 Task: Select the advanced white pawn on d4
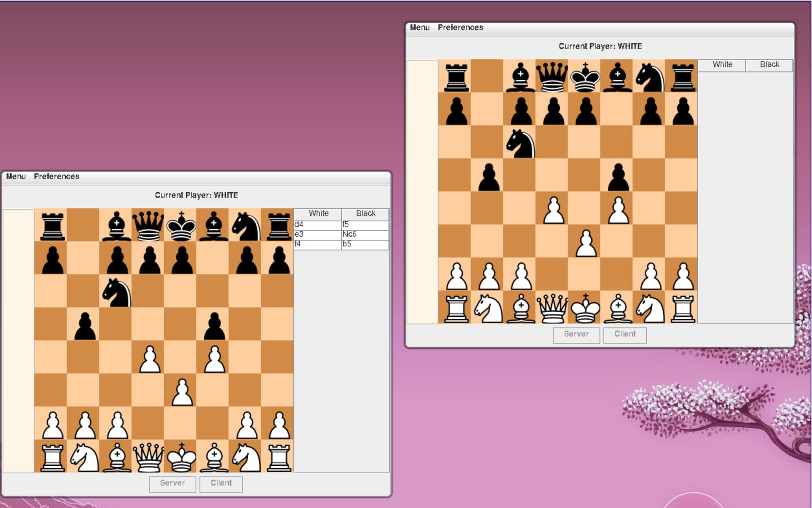pos(149,359)
